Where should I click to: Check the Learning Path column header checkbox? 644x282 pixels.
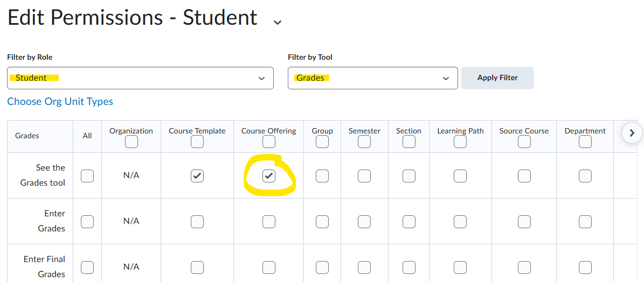pos(460,142)
